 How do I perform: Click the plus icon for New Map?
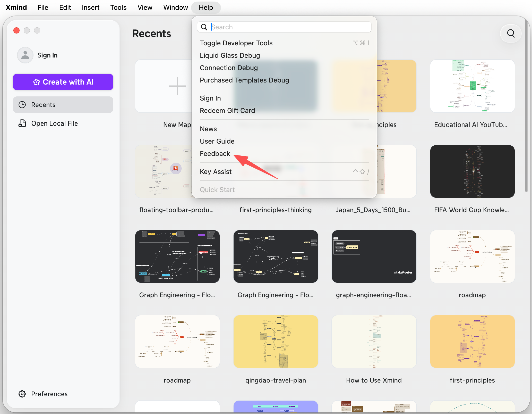(177, 86)
